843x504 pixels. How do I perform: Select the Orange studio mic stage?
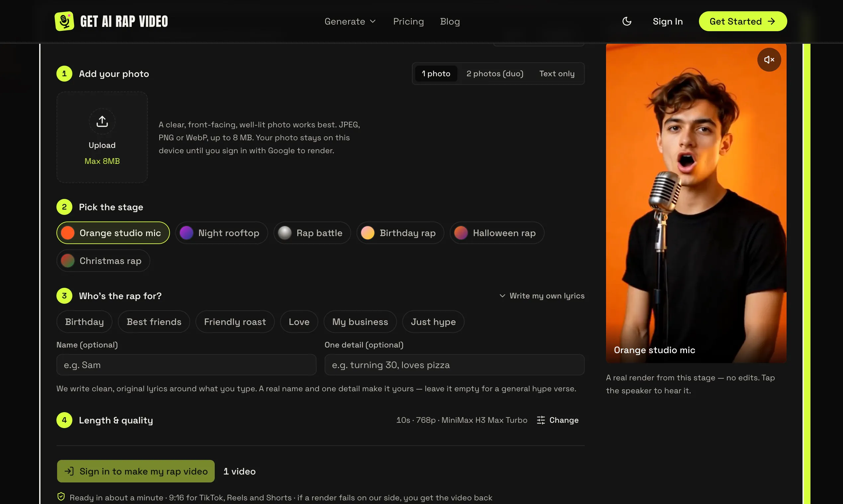click(x=113, y=233)
